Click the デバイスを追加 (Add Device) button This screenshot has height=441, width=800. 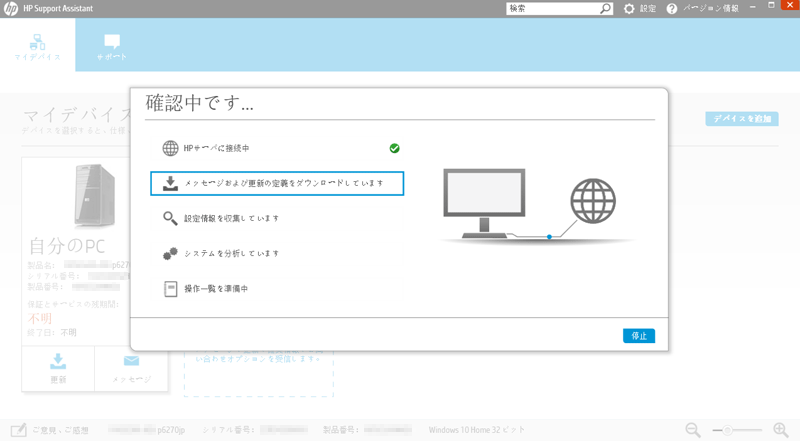click(x=741, y=118)
